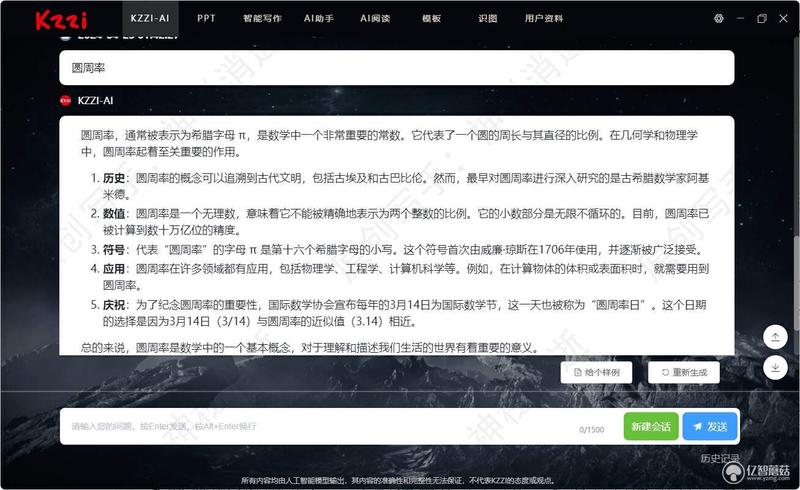
Task: Select the AI阅读 tab
Action: 375,18
